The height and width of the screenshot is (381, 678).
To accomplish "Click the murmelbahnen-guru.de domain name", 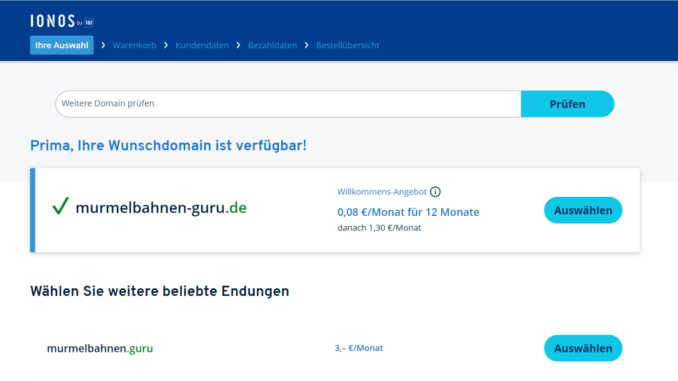I will click(x=161, y=208).
